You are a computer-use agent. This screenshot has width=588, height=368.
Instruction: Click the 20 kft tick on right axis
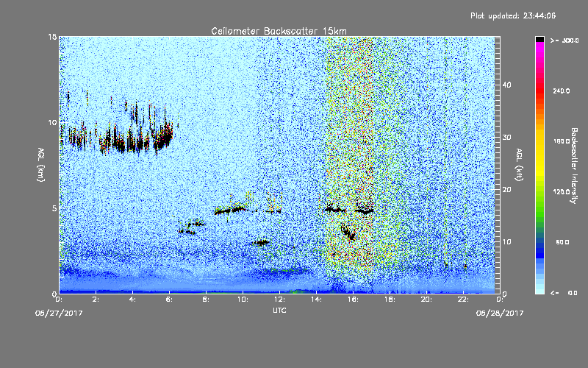506,189
